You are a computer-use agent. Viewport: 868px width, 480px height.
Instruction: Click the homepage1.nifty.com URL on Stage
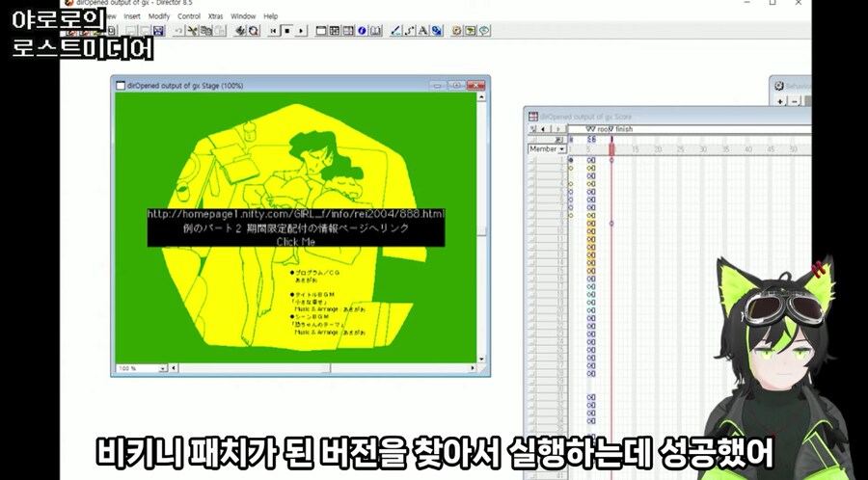(296, 214)
